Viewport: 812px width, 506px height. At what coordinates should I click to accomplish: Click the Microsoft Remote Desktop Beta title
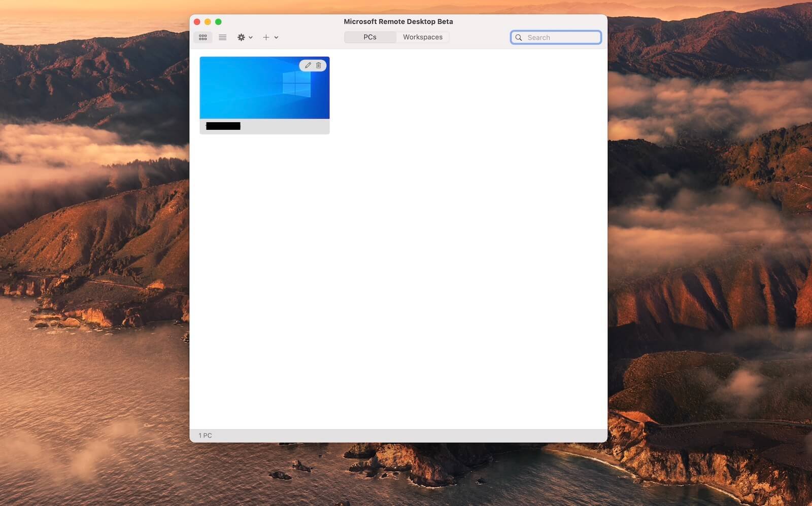398,21
